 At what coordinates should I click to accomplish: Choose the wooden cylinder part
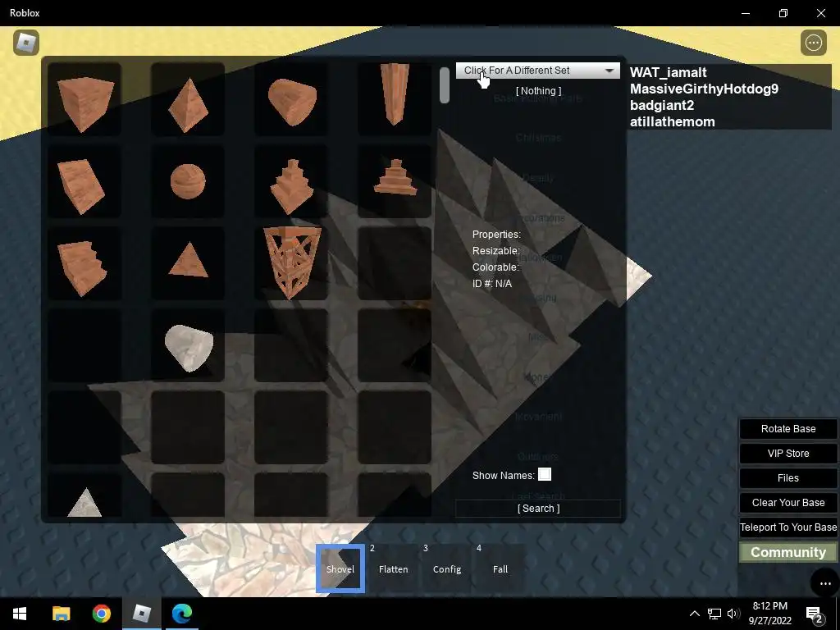tap(291, 99)
